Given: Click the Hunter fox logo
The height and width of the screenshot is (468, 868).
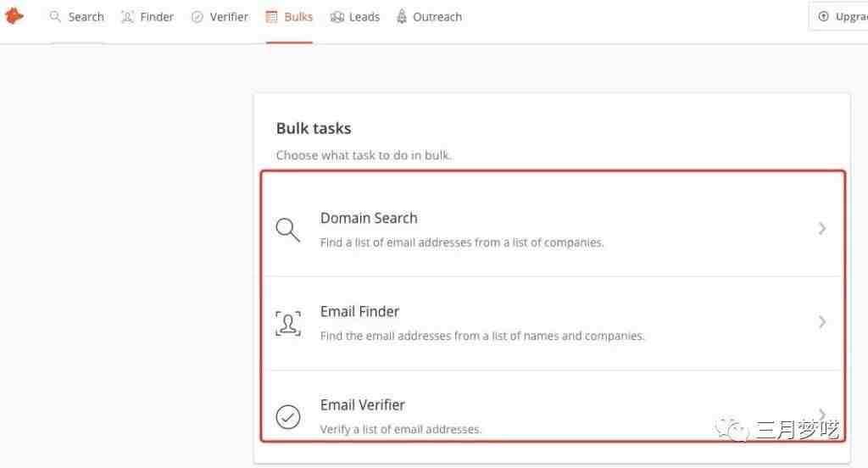Looking at the screenshot, I should (14, 16).
